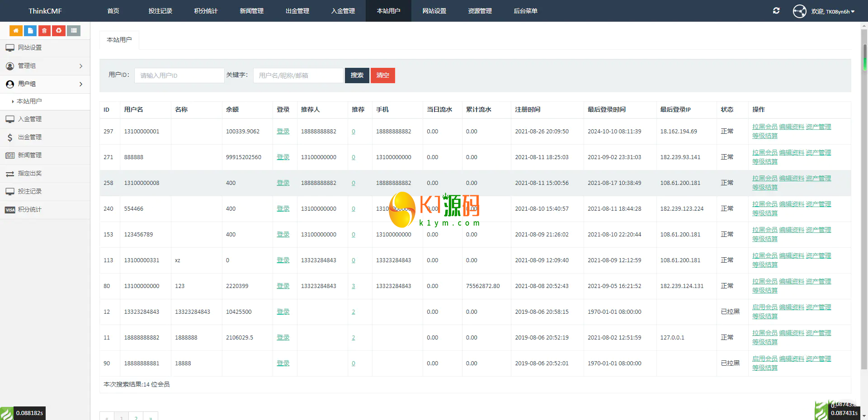This screenshot has height=420, width=868.
Task: Expand the 管理组 sidebar group
Action: tap(45, 66)
